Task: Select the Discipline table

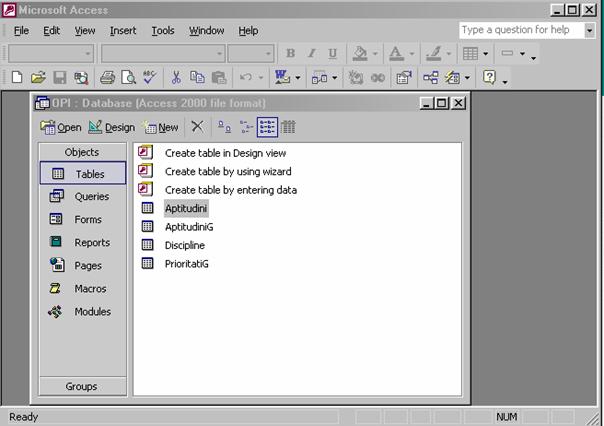Action: [185, 245]
